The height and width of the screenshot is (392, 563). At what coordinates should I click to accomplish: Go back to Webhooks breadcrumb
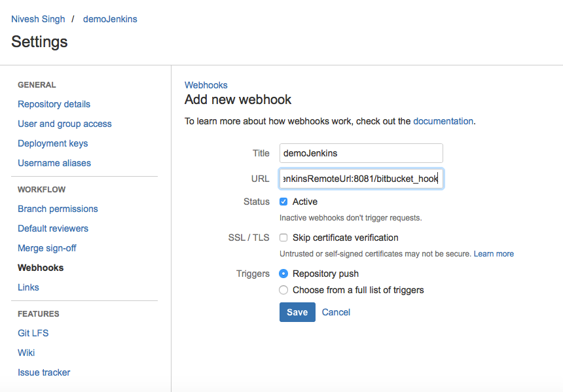pyautogui.click(x=206, y=85)
